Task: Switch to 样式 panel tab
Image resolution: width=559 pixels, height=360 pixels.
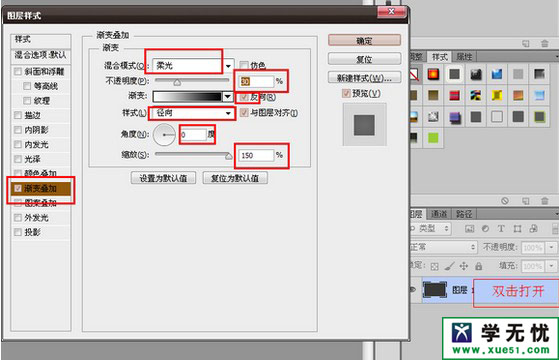Action: coord(440,57)
